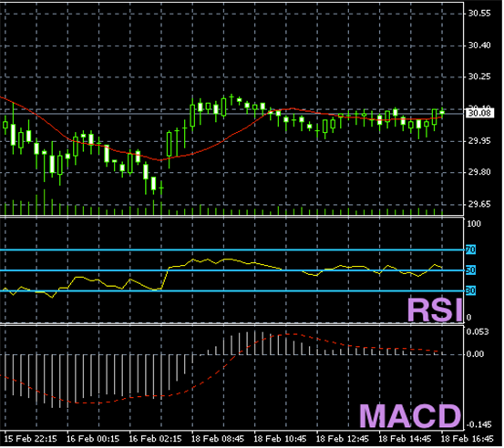Select the RSI 50 level marker
This screenshot has height=448, width=504.
(471, 270)
